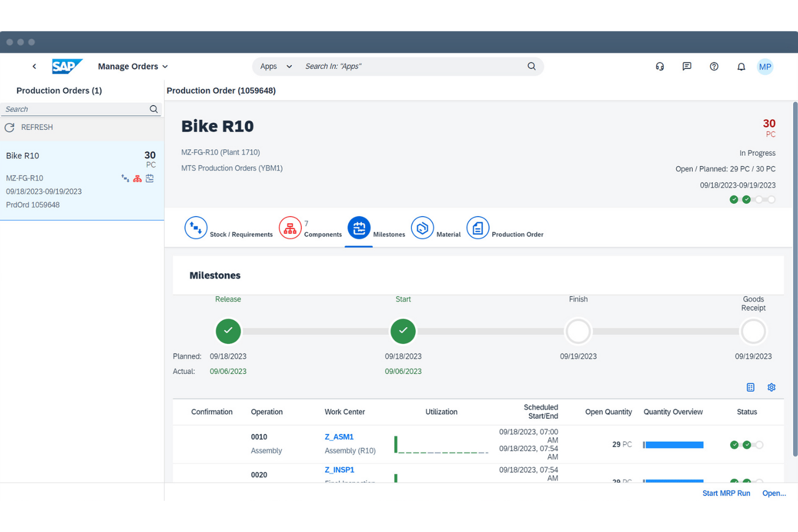798x532 pixels.
Task: Open the Z_ASM1 work center link
Action: pyautogui.click(x=339, y=437)
